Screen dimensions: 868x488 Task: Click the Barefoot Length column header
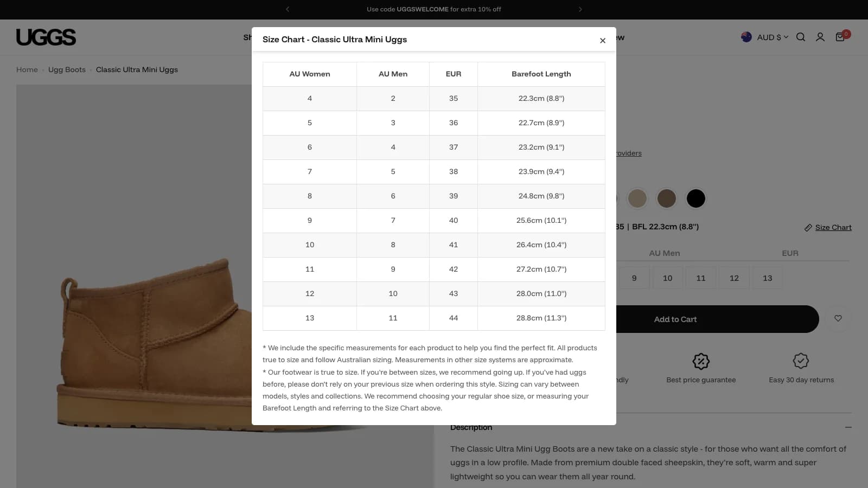(541, 74)
